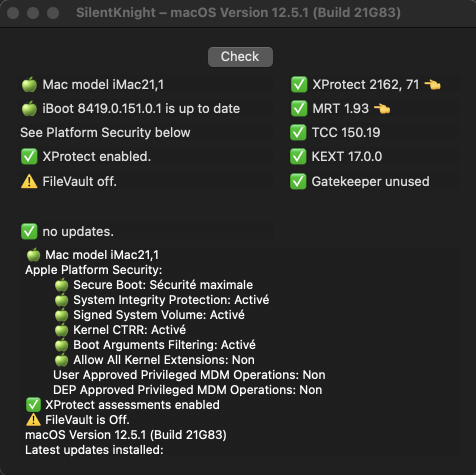The height and width of the screenshot is (475, 476).
Task: Click 'See Platform Security below' text
Action: [105, 132]
